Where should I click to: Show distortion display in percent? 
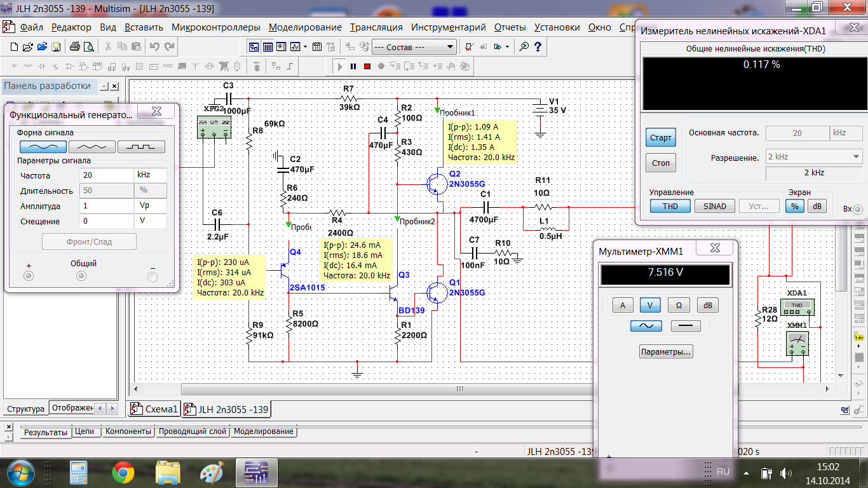point(794,206)
